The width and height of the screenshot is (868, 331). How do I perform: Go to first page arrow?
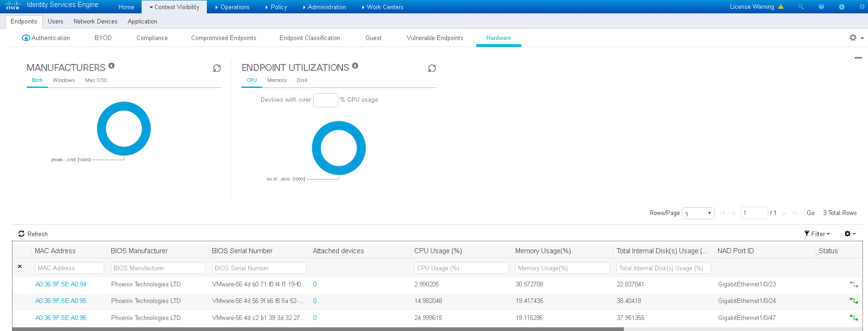(x=722, y=213)
